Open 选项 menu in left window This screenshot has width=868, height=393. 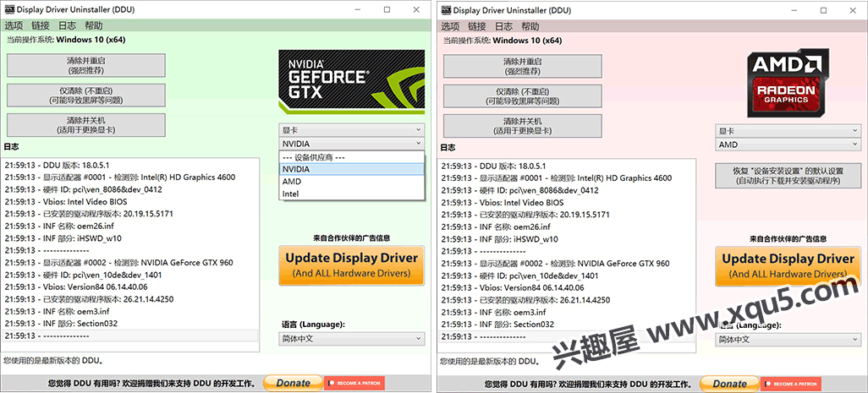(14, 25)
